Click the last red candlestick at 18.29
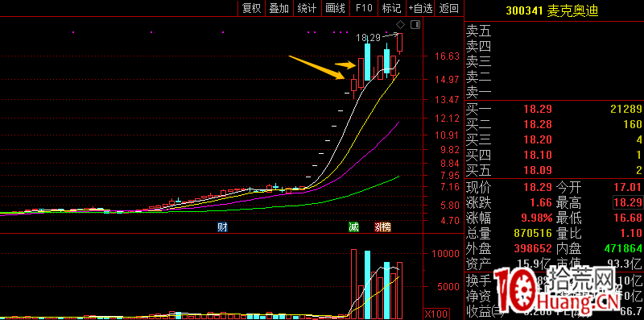 (399, 44)
